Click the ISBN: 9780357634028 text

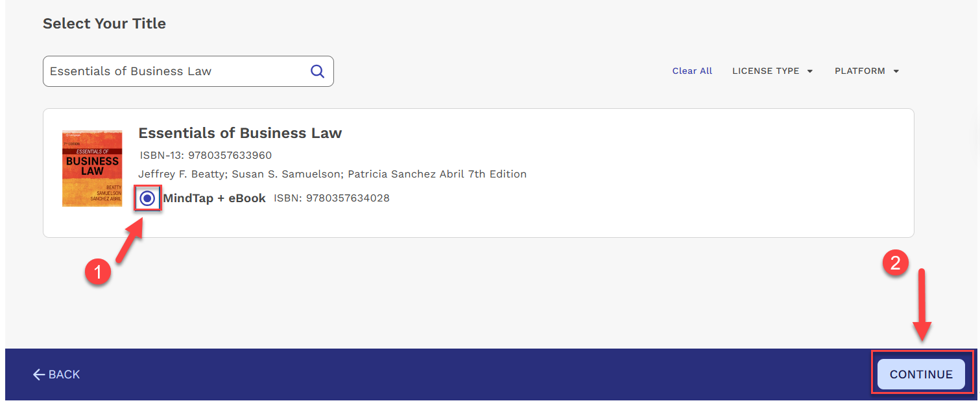coord(331,198)
